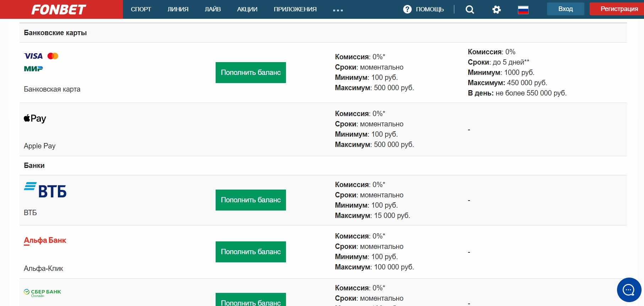Click the FONBET logo
644x306 pixels.
tap(59, 10)
